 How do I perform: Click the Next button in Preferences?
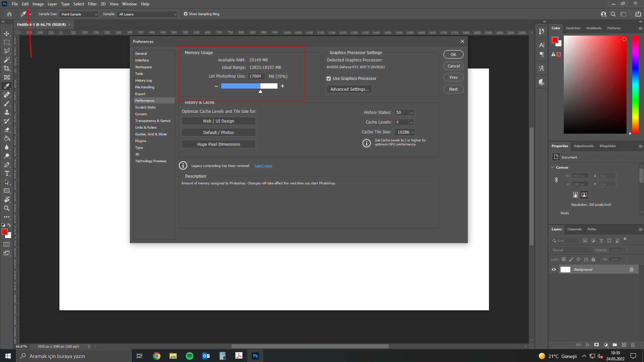tap(453, 89)
